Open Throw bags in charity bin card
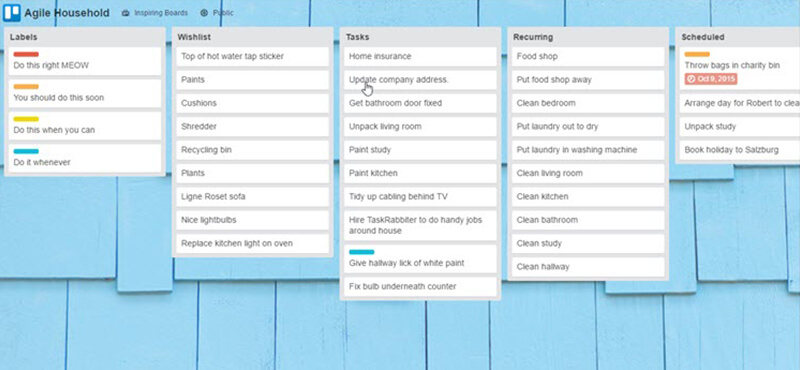Viewport: 800px width, 370px height. (740, 68)
